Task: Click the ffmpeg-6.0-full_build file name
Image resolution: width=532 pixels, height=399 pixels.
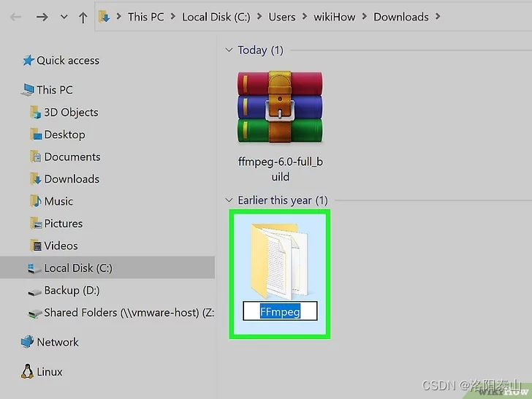Action: (x=281, y=169)
